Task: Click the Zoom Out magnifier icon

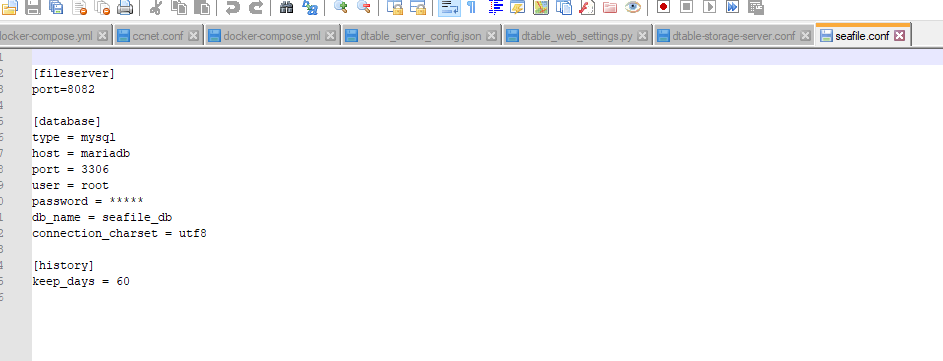Action: click(x=363, y=7)
